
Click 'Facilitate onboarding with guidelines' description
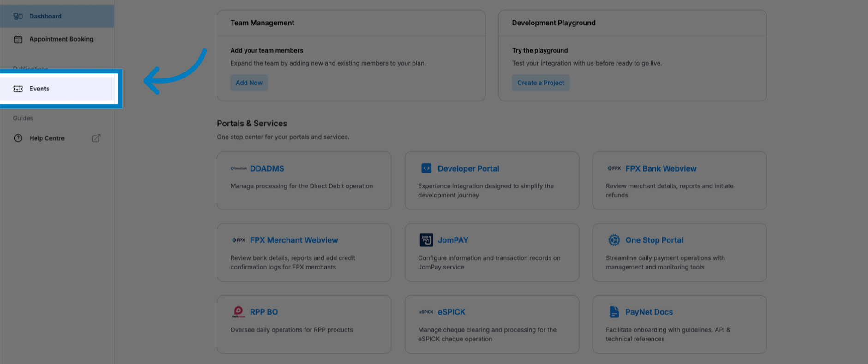click(668, 334)
